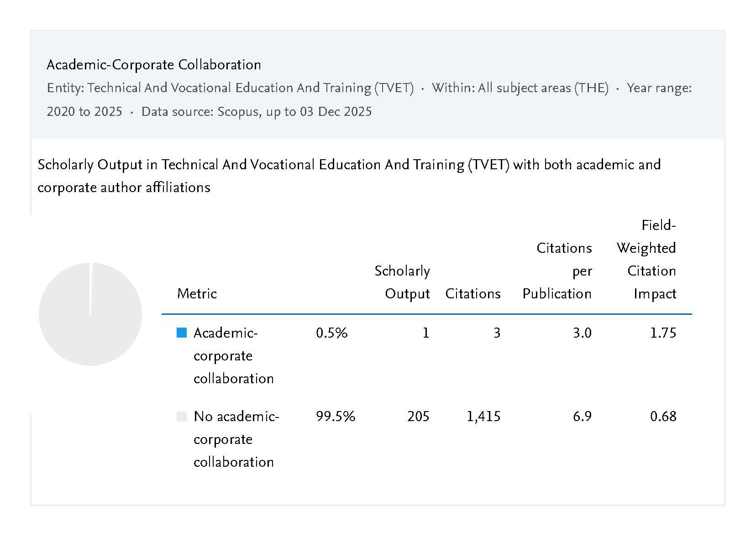
Task: Click the gray No academic-corporate collaboration swatch
Action: pos(182,417)
